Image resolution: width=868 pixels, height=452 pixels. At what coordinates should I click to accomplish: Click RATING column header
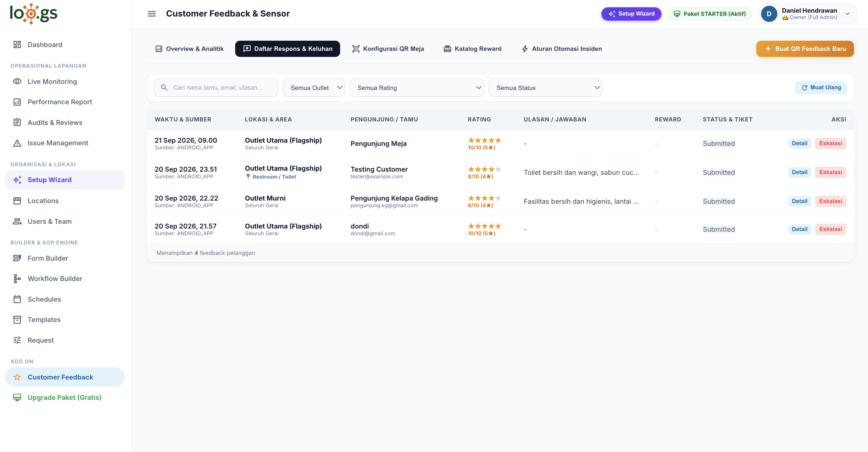point(479,120)
